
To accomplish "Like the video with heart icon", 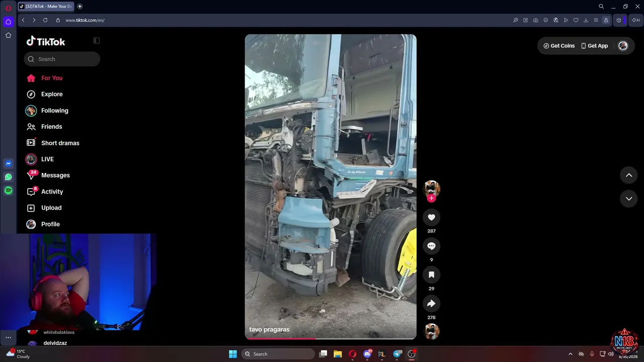I will (x=431, y=217).
